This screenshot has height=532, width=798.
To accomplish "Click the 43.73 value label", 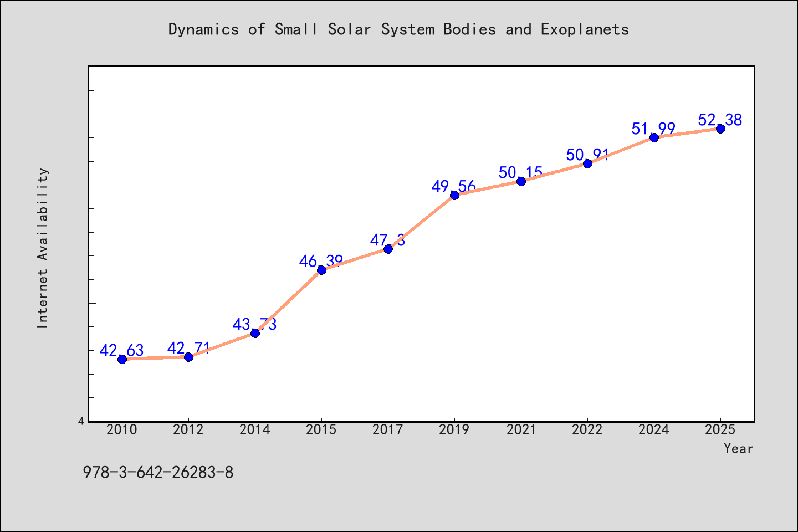I will click(x=255, y=325).
